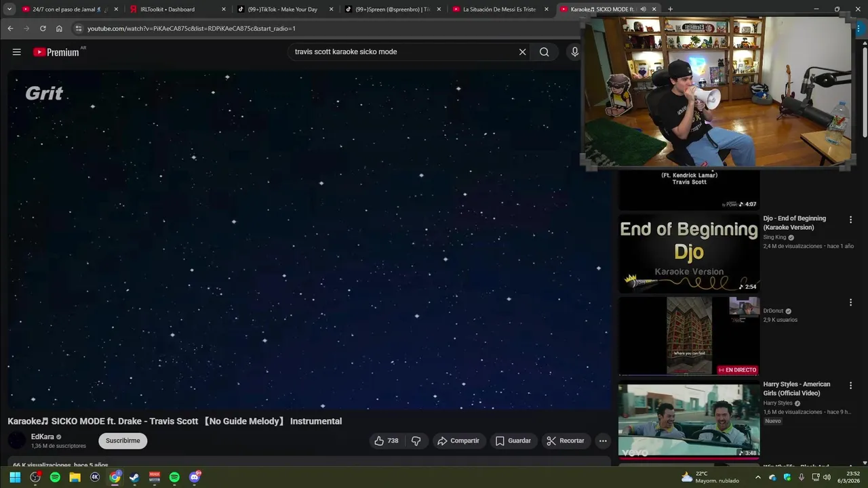Focus the address bar URL
This screenshot has height=488, width=868.
point(191,28)
